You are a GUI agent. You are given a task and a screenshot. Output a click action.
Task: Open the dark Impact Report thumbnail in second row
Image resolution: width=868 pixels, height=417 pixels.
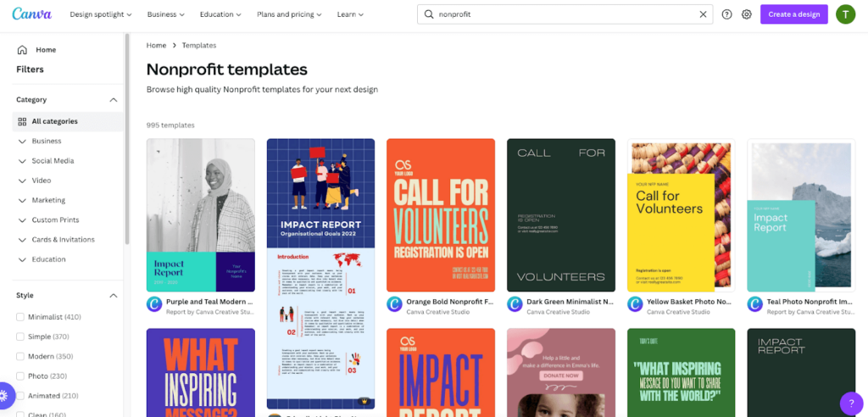(801, 373)
